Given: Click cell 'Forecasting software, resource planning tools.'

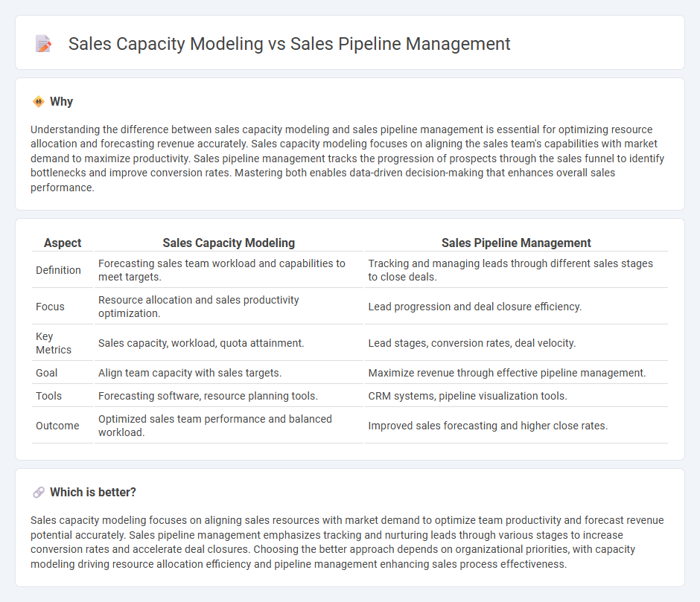Looking at the screenshot, I should (x=229, y=396).
